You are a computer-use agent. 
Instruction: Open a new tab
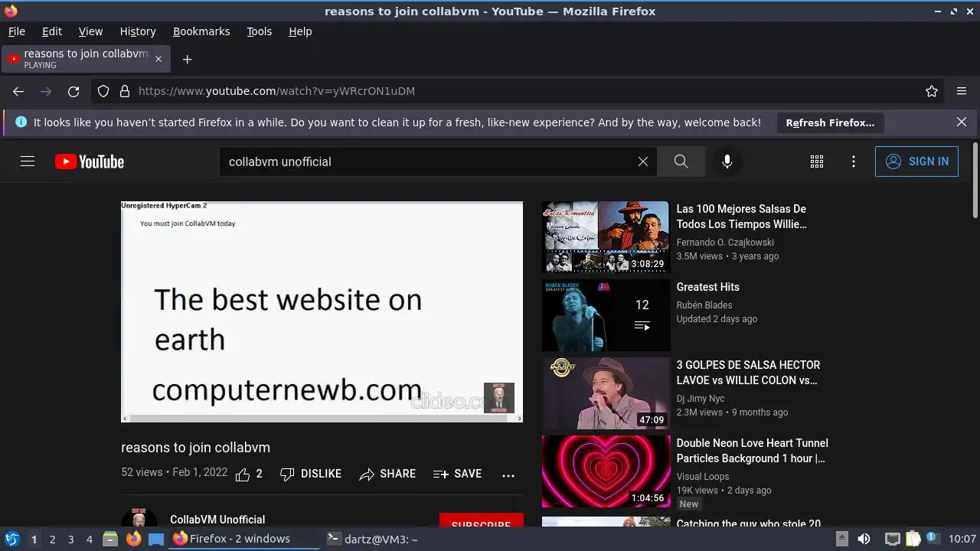tap(187, 59)
